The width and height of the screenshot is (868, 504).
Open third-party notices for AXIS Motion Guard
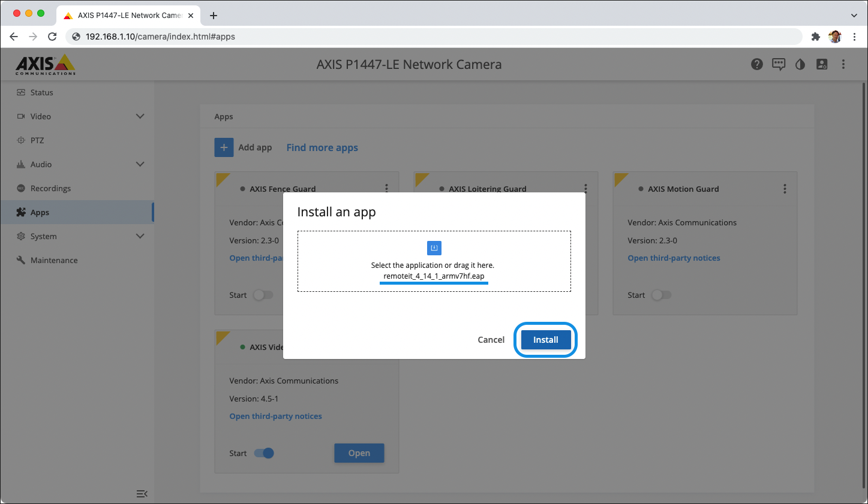(x=674, y=258)
